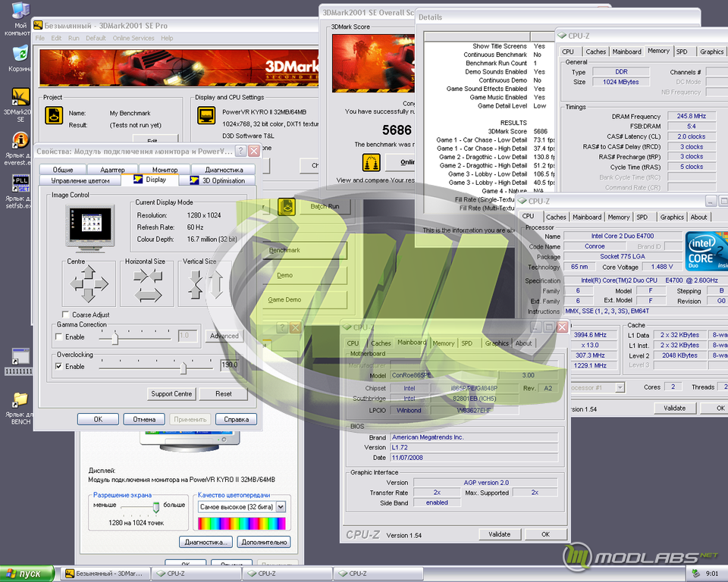The height and width of the screenshot is (582, 728).
Task: Click the Intel Core 2 Duo logo
Action: (x=707, y=251)
